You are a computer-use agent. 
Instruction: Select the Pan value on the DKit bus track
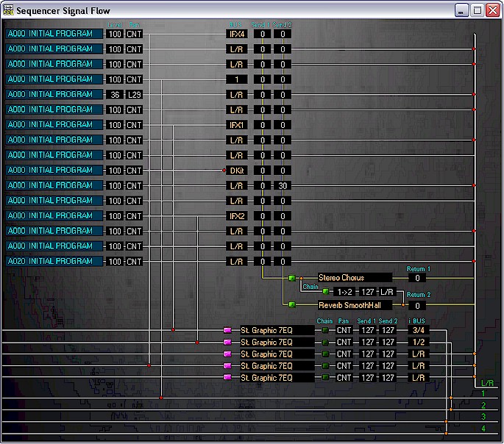134,171
